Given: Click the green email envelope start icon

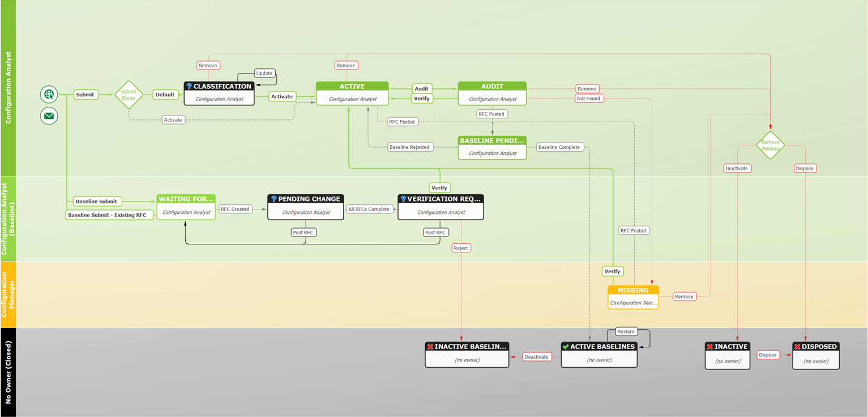Looking at the screenshot, I should click(49, 116).
